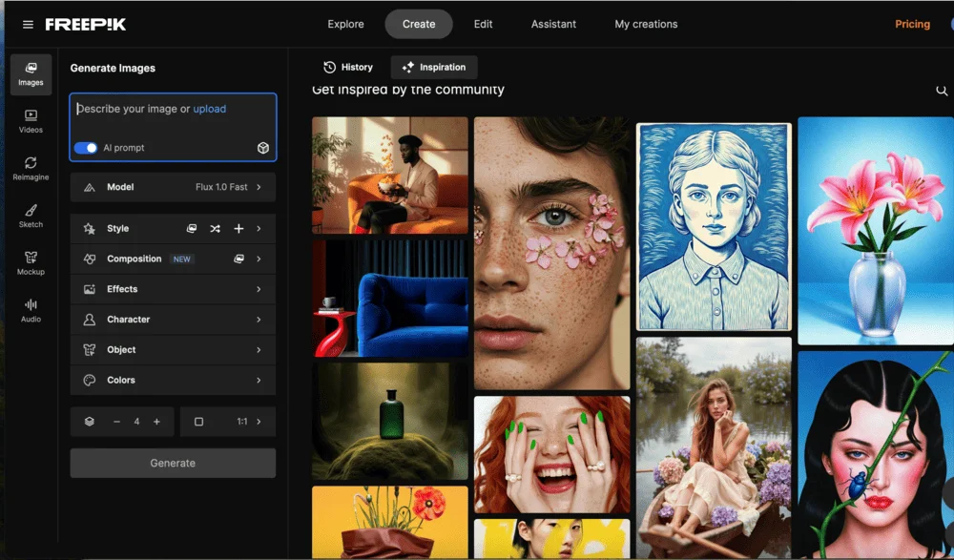Viewport: 954px width, 560px height.
Task: Click the Describe your image prompt field
Action: pos(172,119)
